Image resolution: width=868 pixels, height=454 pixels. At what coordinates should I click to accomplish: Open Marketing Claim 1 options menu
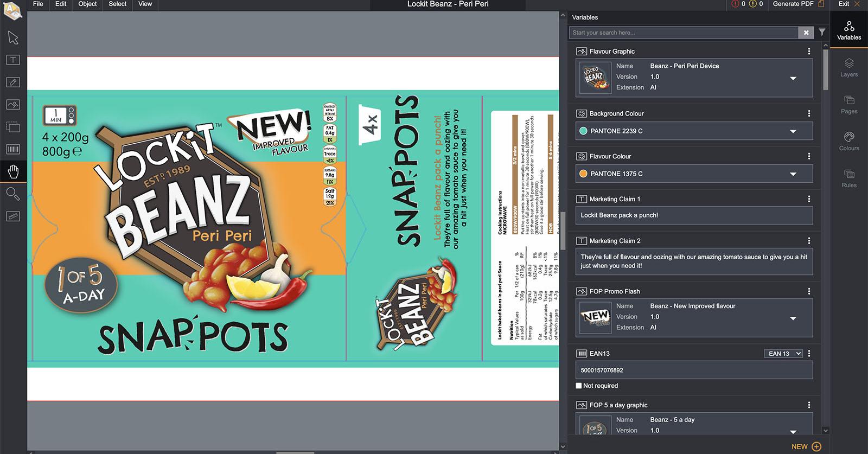click(809, 199)
